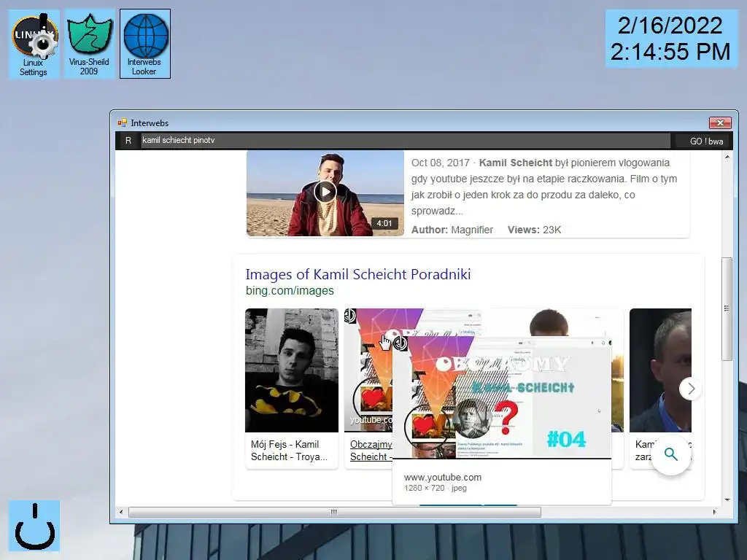Viewport: 747px width, 560px height.
Task: Click the vertical scrollbar up arrow
Action: (x=727, y=157)
